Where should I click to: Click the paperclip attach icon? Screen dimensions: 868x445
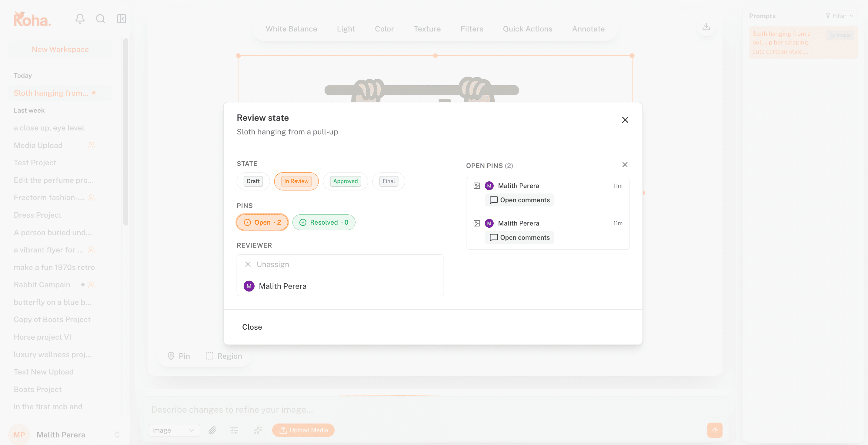coord(212,430)
